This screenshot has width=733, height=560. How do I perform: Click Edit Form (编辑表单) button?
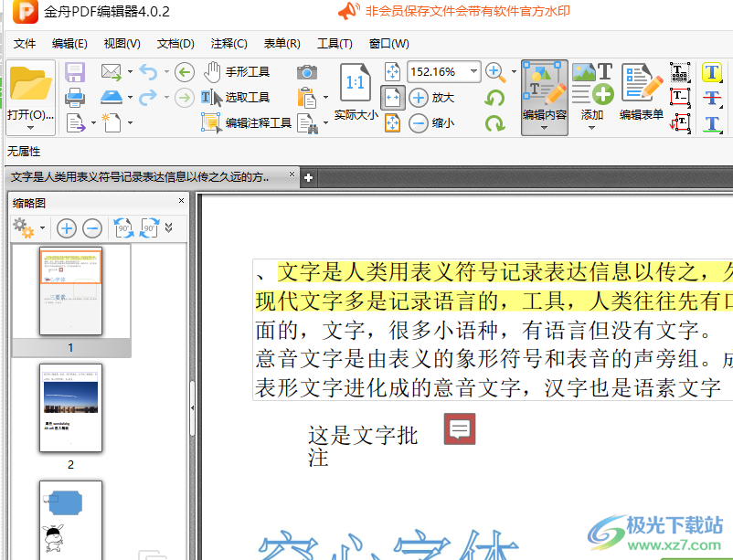coord(642,91)
